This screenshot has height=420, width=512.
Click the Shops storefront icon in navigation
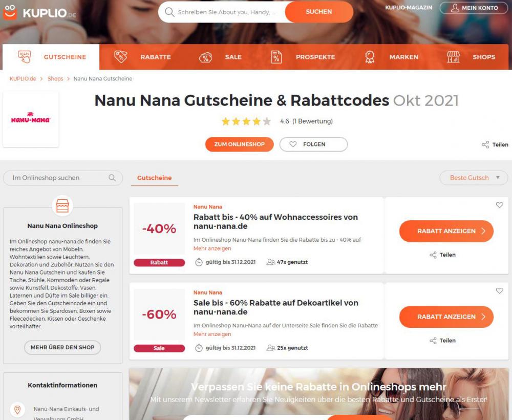coord(453,57)
